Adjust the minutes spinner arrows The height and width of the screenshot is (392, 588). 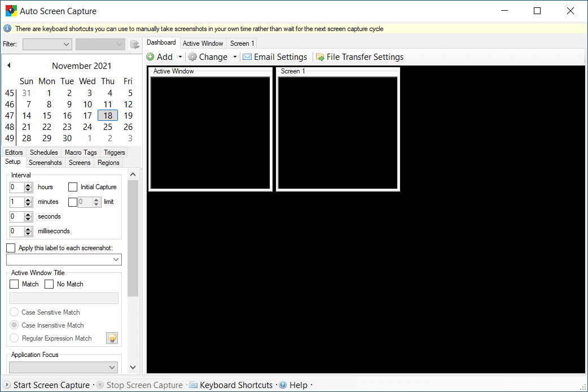29,202
